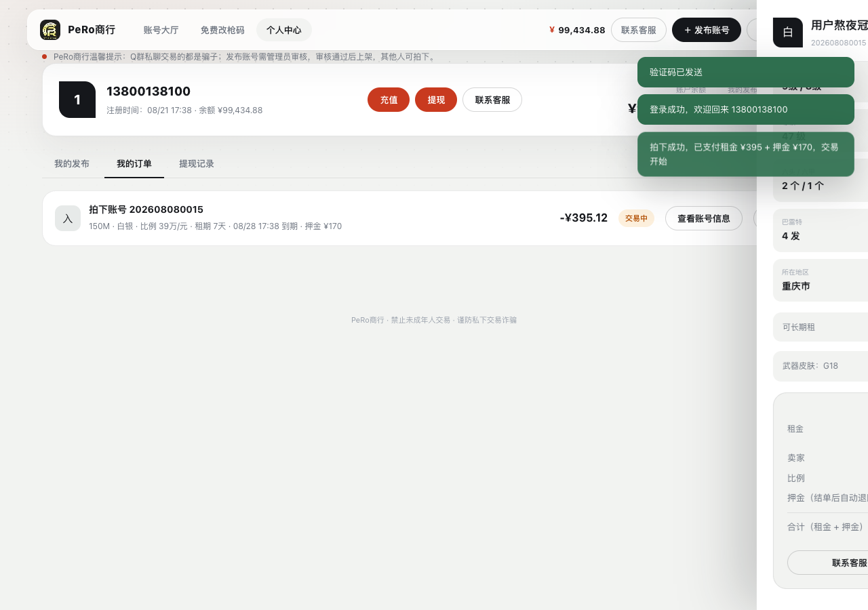Click the 卖家 label in the side panel
The image size is (868, 610).
click(796, 457)
